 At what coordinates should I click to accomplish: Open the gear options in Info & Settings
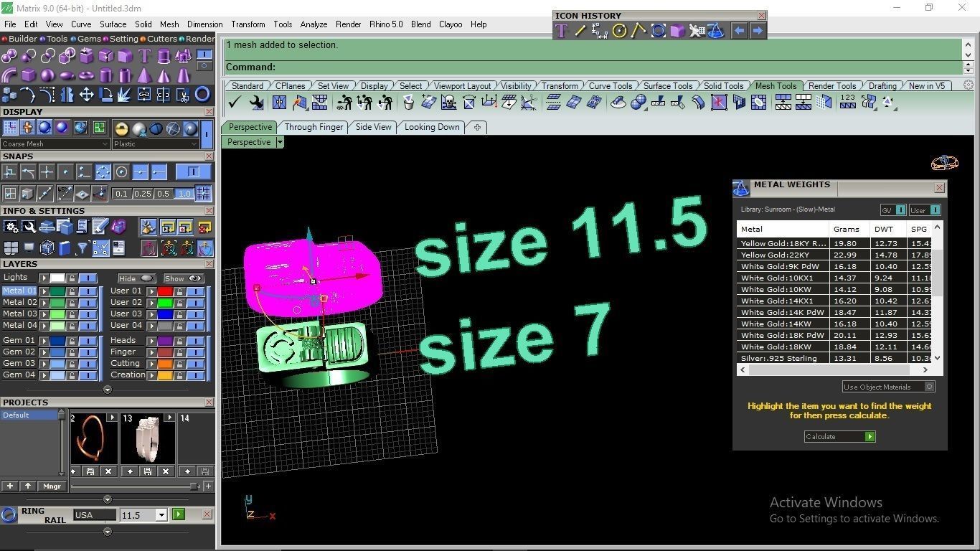pyautogui.click(x=11, y=227)
